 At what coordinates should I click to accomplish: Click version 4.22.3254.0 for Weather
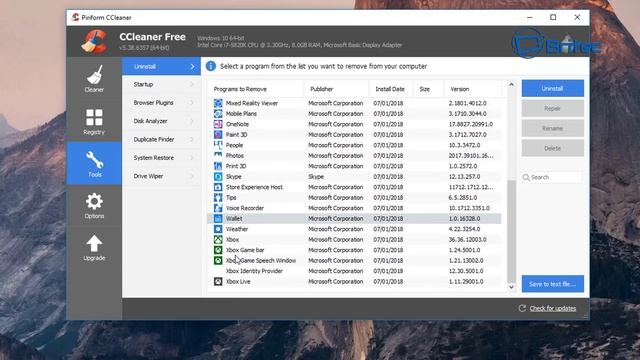464,229
